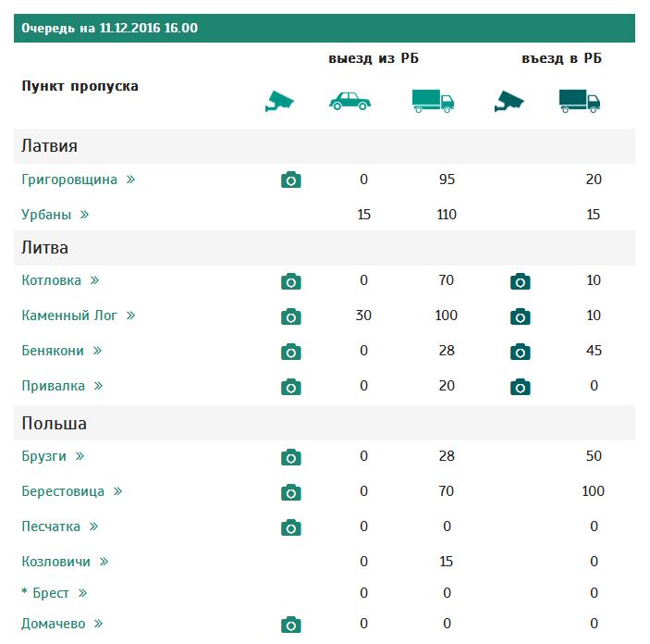Viewport: 650px width, 644px height.
Task: Click the passenger car icon in exit column
Action: point(350,101)
